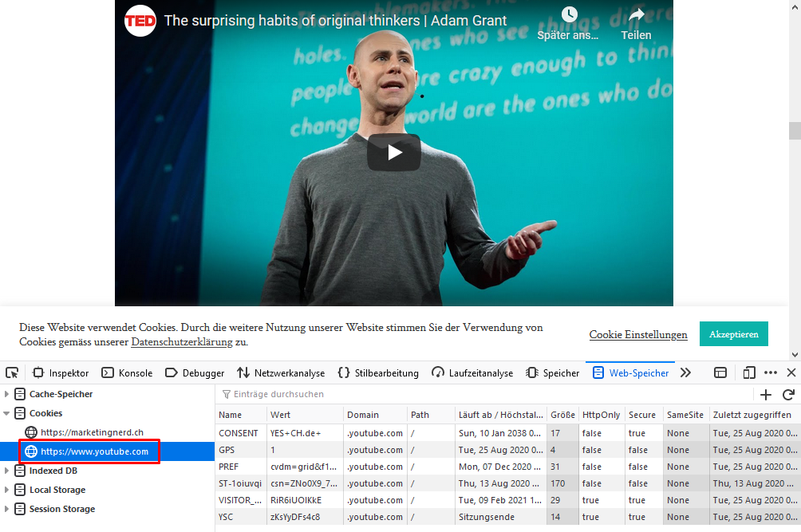The width and height of the screenshot is (801, 532).
Task: Open the Speicher tab
Action: pos(553,372)
